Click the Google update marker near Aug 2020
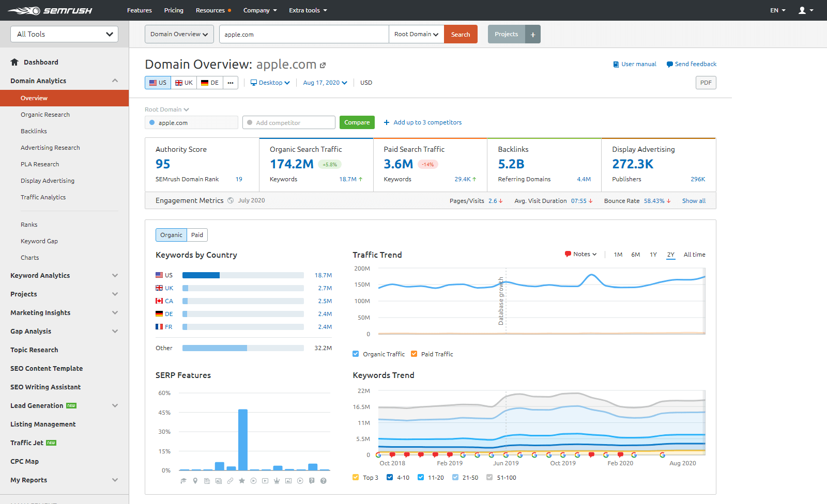This screenshot has width=827, height=504. coord(662,455)
